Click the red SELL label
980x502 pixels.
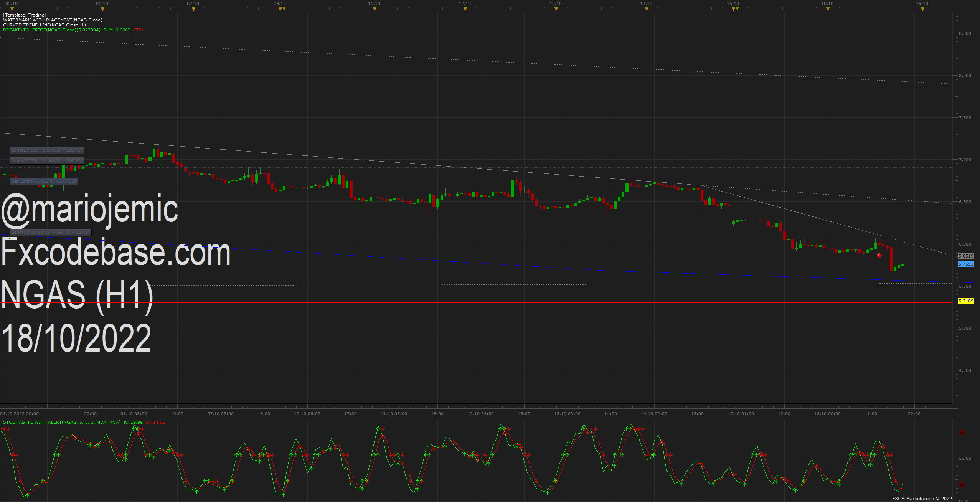click(139, 30)
